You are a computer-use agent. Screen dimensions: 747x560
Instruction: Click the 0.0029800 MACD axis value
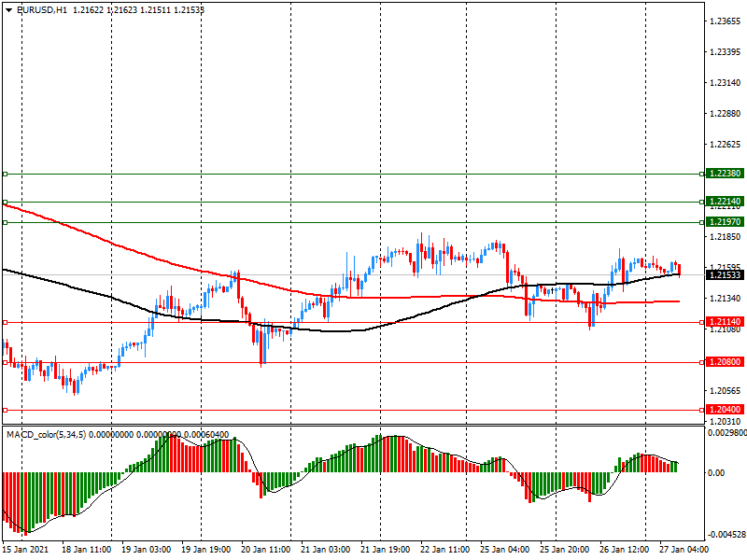(727, 433)
